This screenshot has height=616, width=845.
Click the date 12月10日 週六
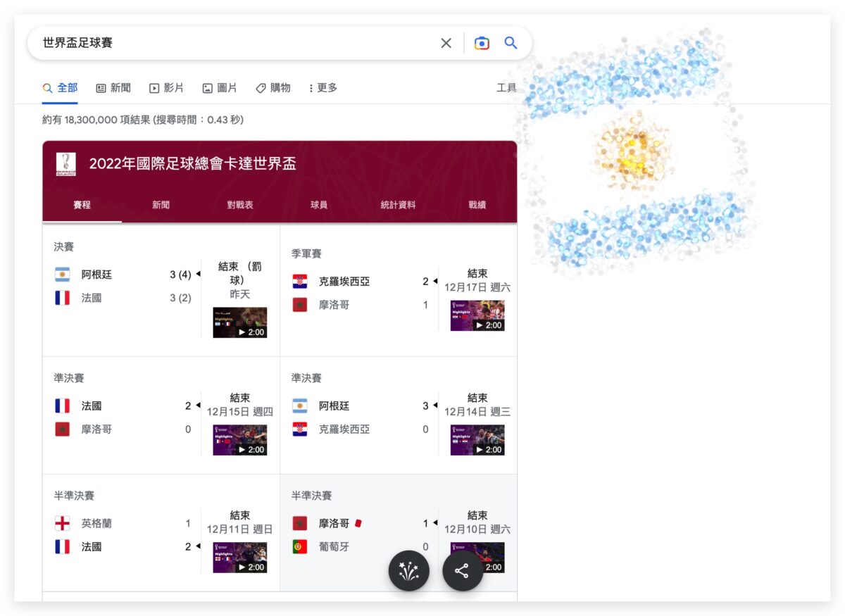coord(477,529)
